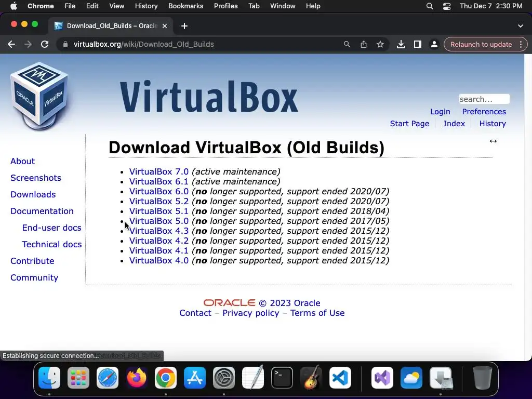Viewport: 532px width, 399px height.
Task: Open Chrome from the dock
Action: [166, 378]
